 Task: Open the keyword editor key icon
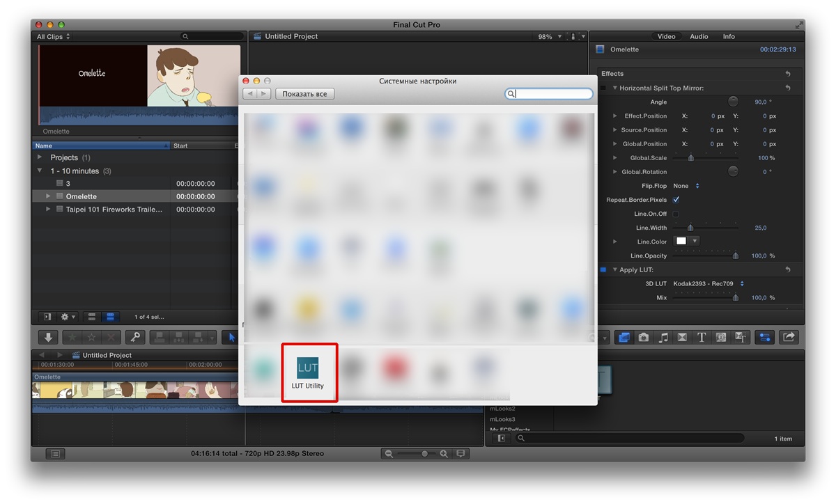[x=134, y=337]
